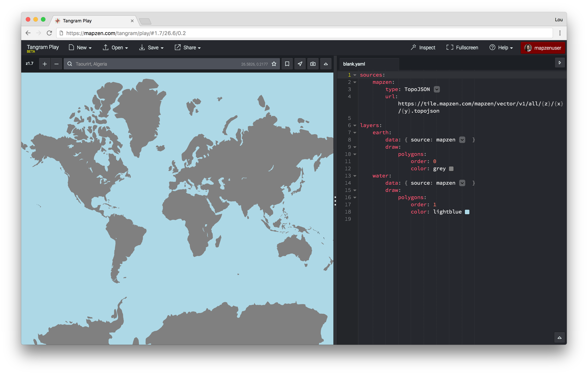Click the Taourirt, Algeria search field

point(156,64)
